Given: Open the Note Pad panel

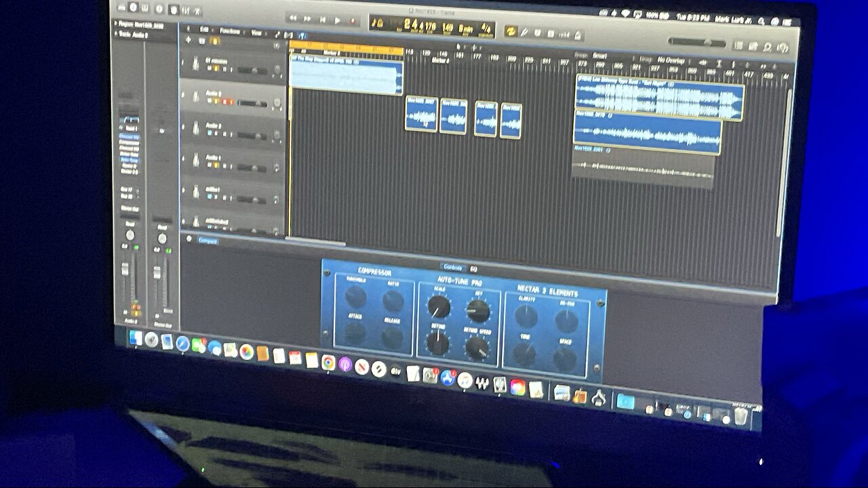Looking at the screenshot, I should [x=753, y=46].
